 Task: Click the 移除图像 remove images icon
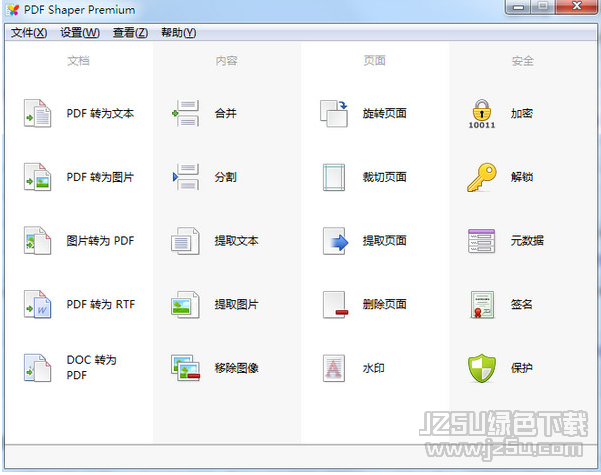click(186, 368)
